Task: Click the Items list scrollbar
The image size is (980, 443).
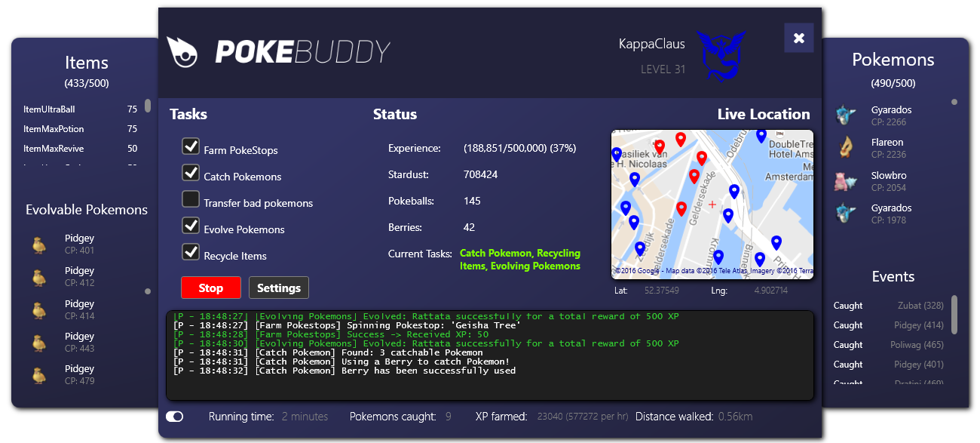Action: point(148,106)
